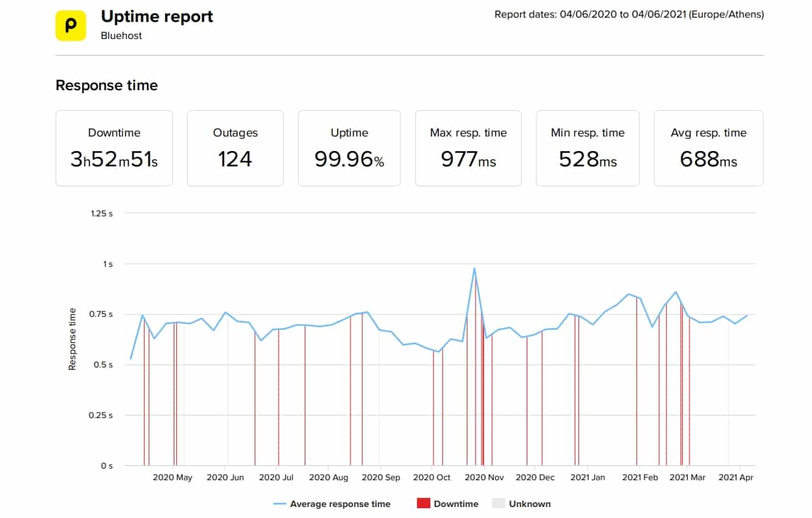Toggle the Unknown legend entry

[521, 504]
